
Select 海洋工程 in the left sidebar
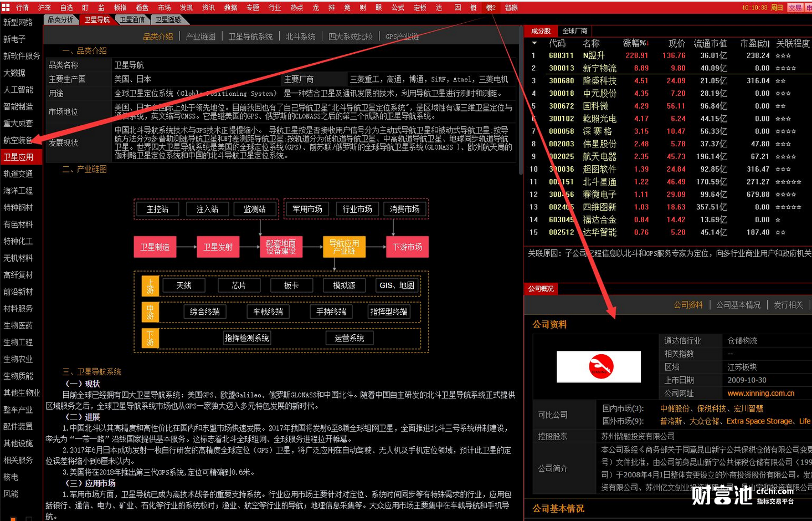(18, 191)
